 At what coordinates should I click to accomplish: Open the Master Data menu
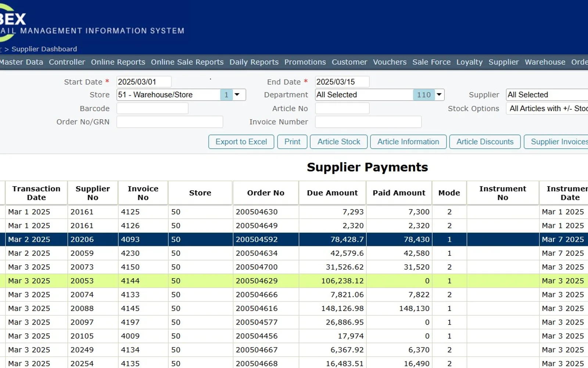pyautogui.click(x=21, y=62)
